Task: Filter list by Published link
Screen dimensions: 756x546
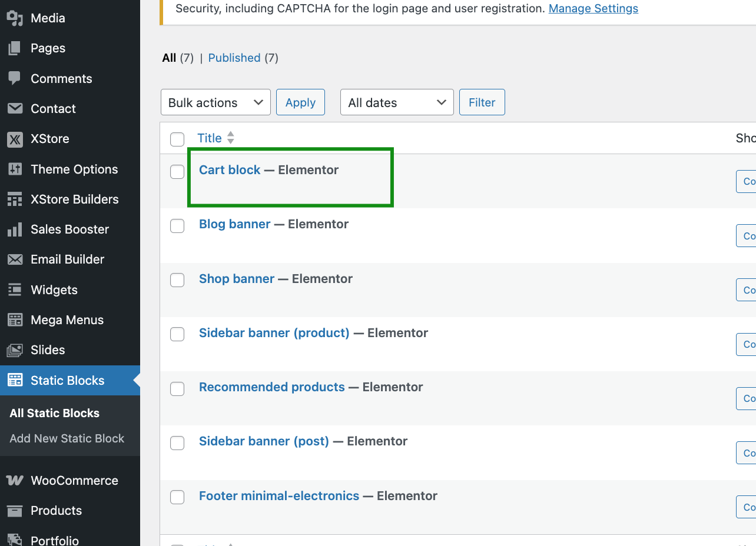Action: pos(234,58)
